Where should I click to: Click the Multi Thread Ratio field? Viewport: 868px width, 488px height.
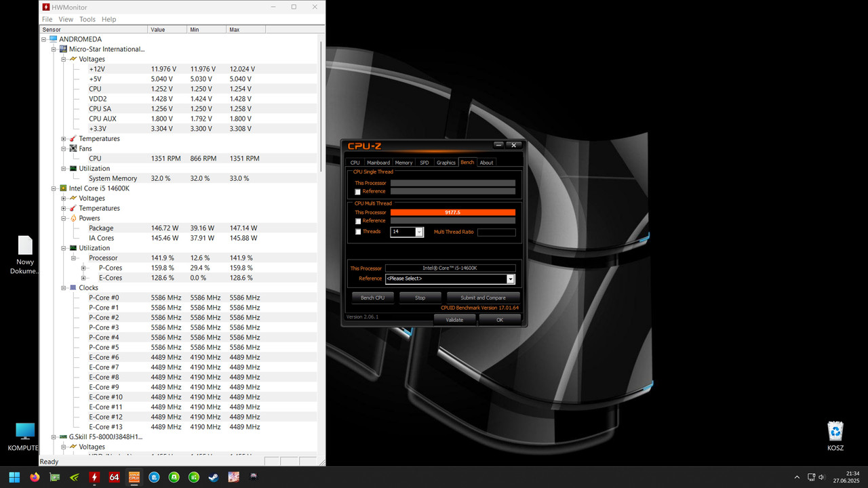(496, 232)
